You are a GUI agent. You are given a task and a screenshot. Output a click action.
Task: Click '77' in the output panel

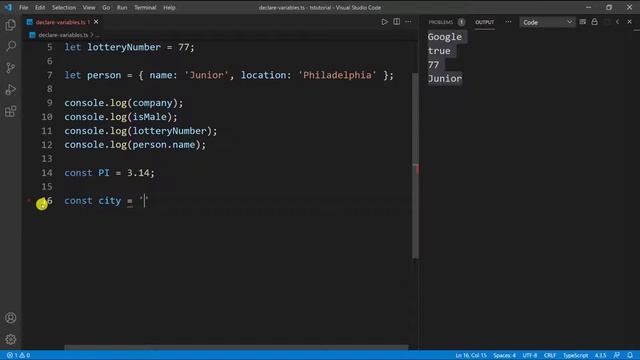coord(433,65)
